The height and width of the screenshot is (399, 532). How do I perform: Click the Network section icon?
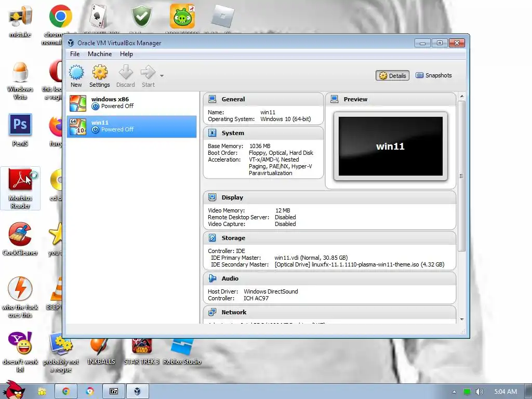pos(212,312)
